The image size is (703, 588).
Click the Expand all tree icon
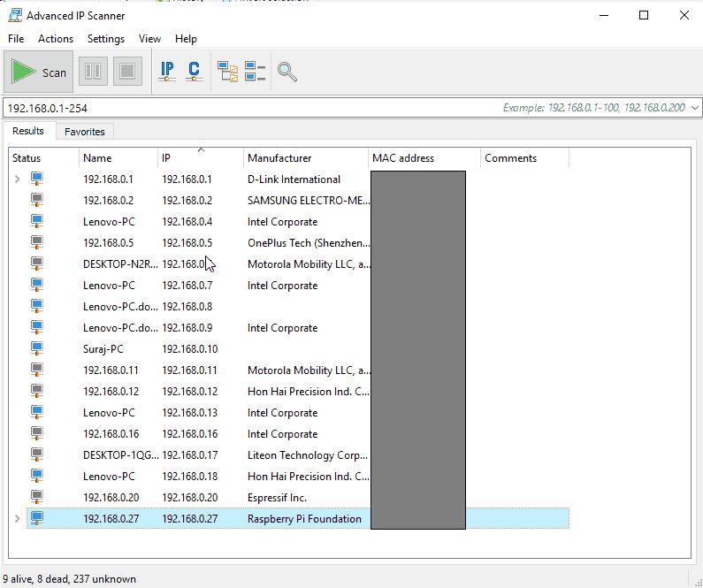228,72
